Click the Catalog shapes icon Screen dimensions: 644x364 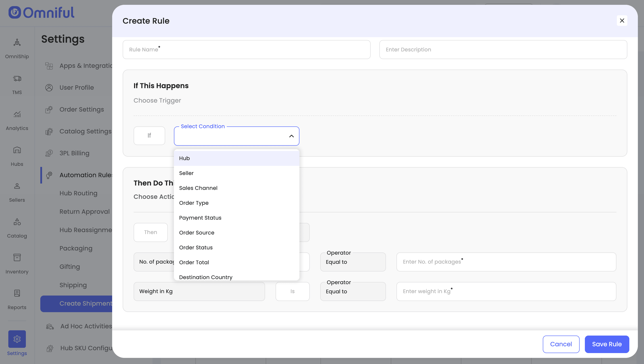[x=17, y=222]
